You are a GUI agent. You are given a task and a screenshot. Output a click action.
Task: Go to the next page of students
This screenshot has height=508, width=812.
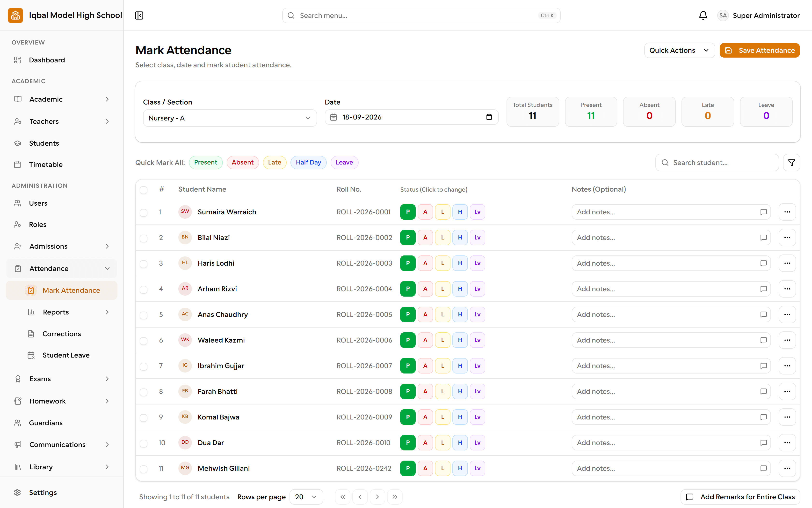(x=377, y=497)
